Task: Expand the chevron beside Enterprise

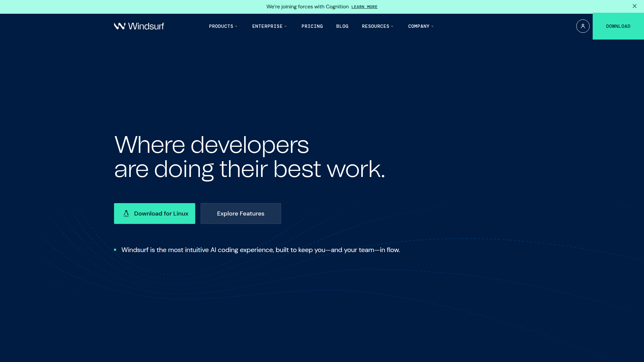Action: 285,26
